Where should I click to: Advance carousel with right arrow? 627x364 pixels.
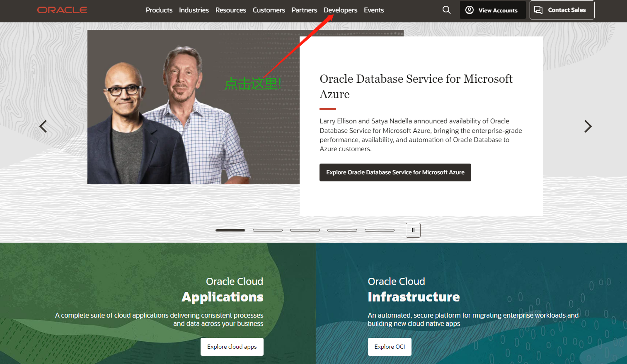click(x=588, y=126)
